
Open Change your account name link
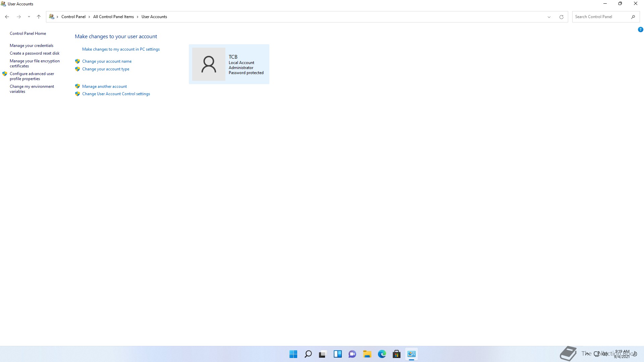tap(107, 61)
